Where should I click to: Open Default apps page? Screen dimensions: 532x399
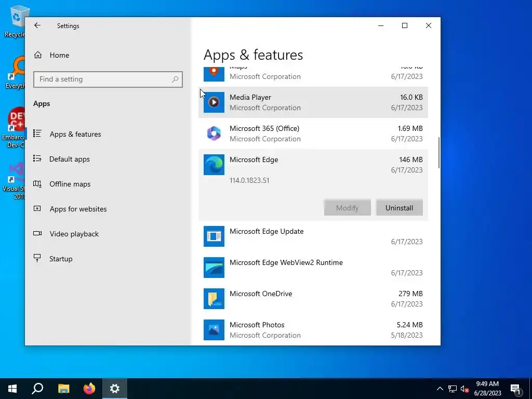pyautogui.click(x=70, y=159)
